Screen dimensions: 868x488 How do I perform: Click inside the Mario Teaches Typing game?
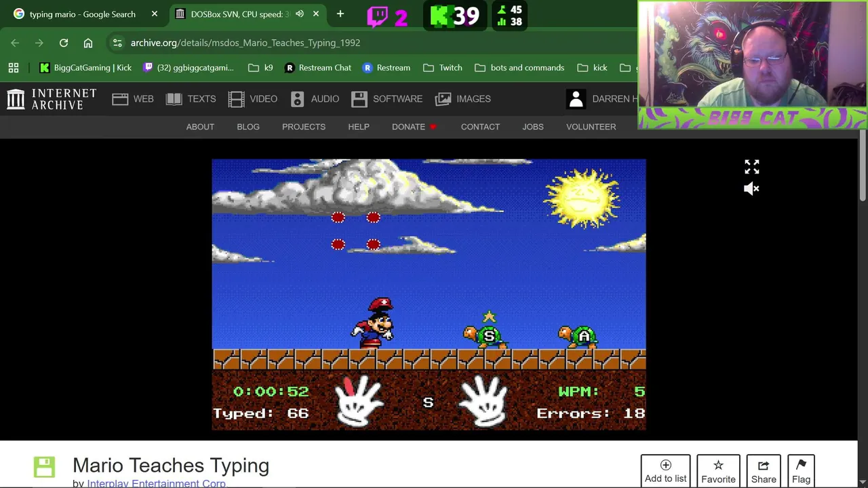click(x=429, y=294)
